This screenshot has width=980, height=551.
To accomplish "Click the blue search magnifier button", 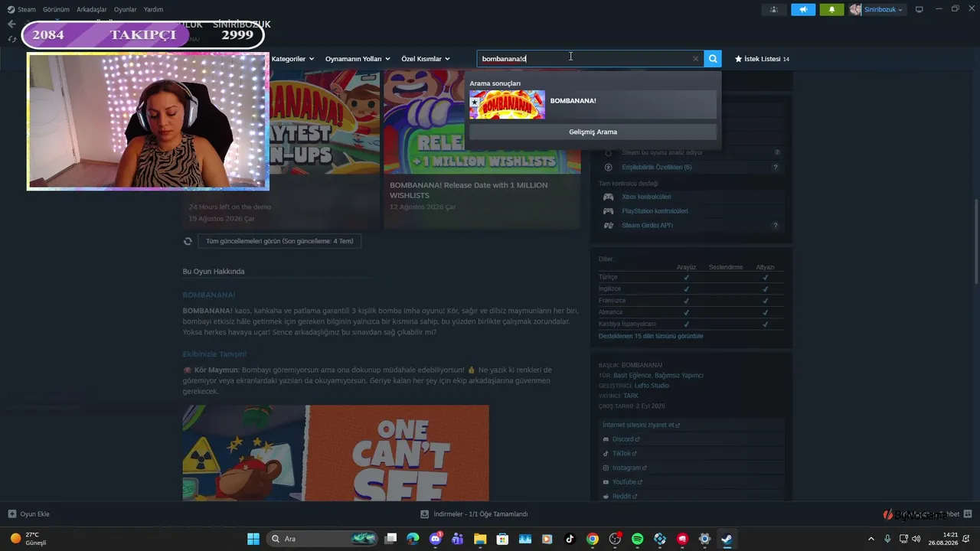I will pos(713,59).
